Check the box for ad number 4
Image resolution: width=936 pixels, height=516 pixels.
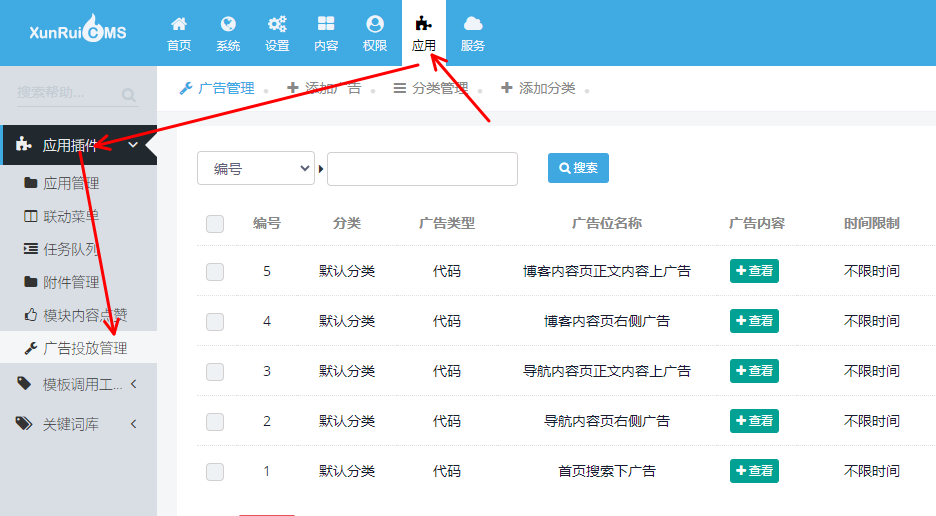point(215,322)
